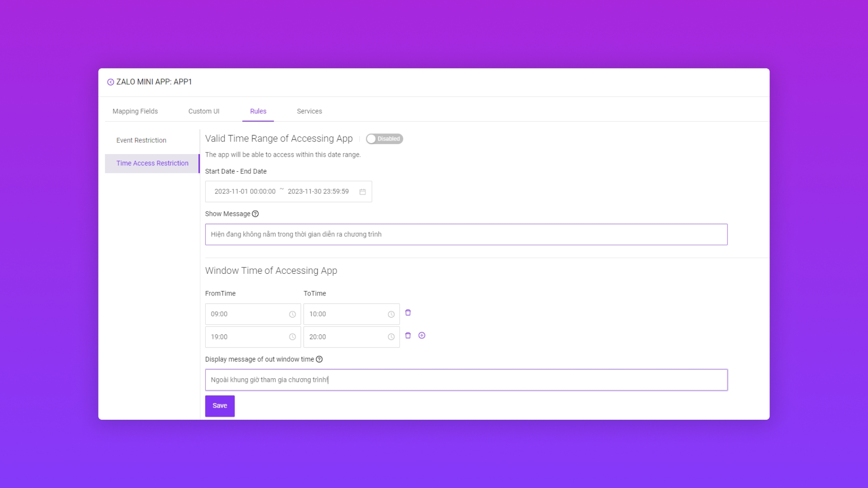
Task: Click help icon beside out window time label
Action: [x=319, y=359]
